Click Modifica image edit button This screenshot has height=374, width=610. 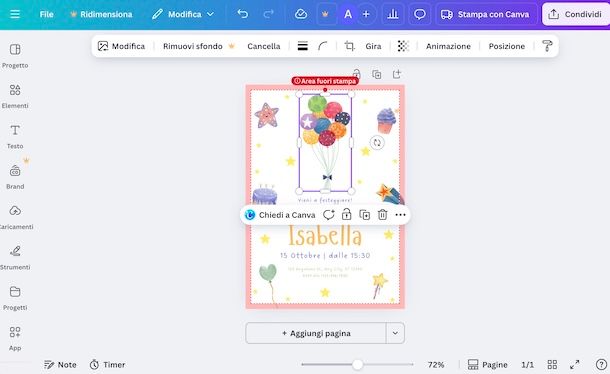(121, 46)
